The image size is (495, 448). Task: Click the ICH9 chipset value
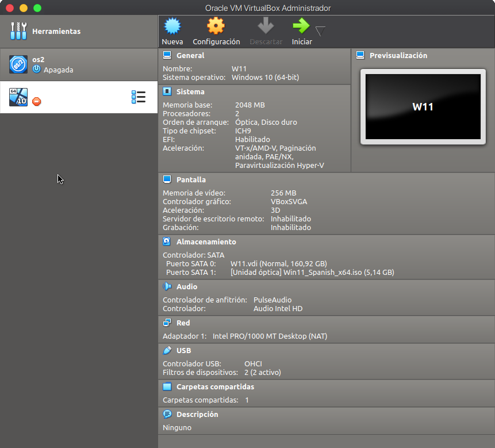pos(243,131)
